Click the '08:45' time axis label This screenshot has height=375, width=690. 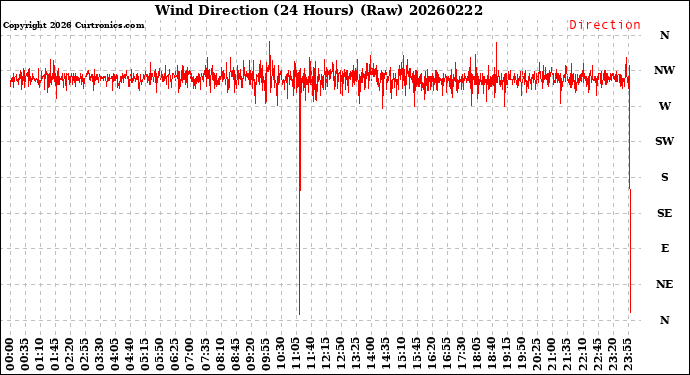[x=236, y=355]
